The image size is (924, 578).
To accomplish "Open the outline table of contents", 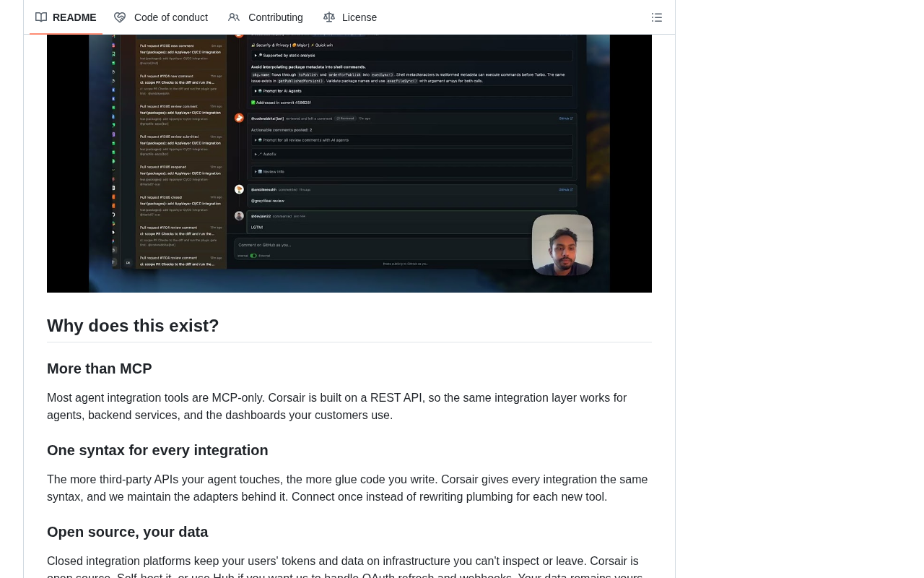I will point(657,17).
